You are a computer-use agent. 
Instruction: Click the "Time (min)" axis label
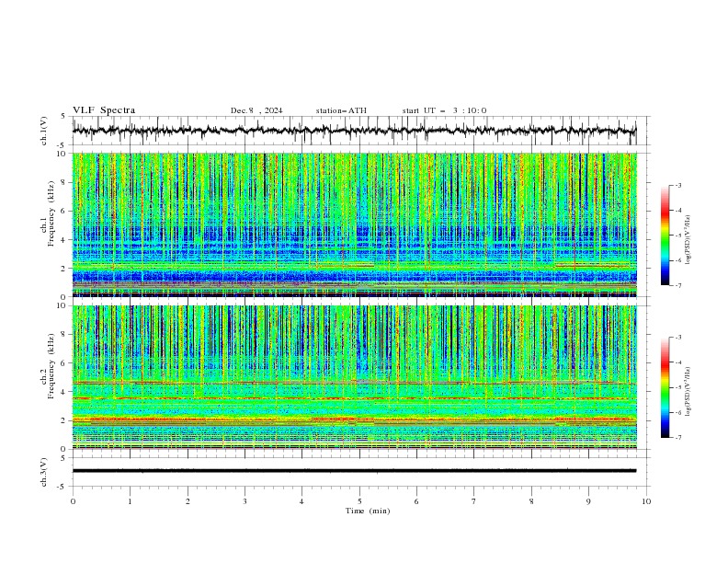click(368, 511)
